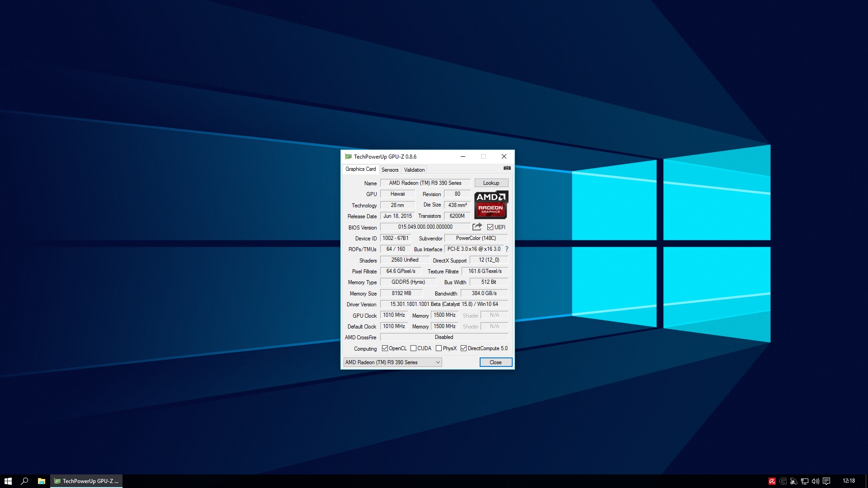868x488 pixels.
Task: Toggle the DirectCompute 5.0 checkbox
Action: (x=464, y=348)
